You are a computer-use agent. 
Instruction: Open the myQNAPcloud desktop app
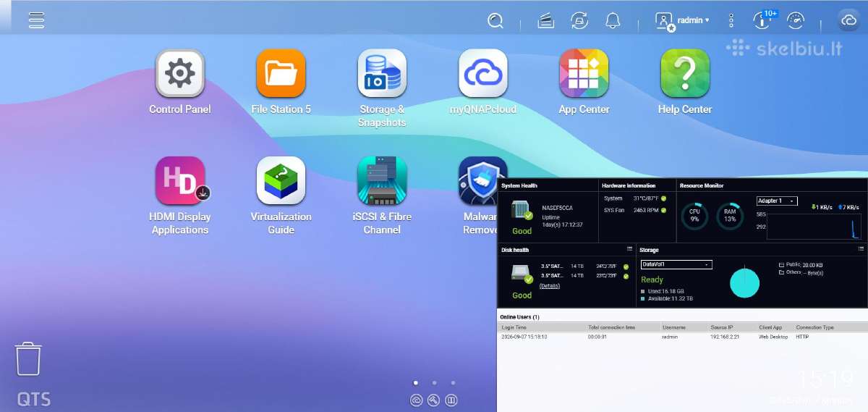coord(483,82)
